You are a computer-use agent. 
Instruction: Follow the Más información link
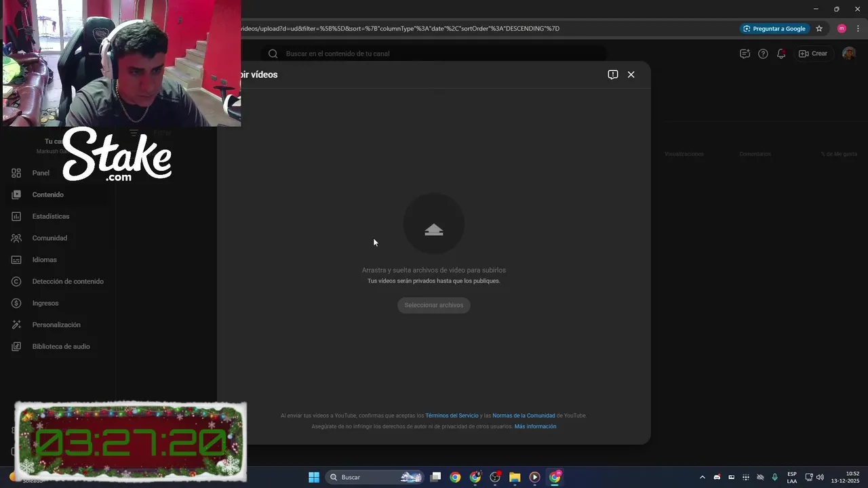pos(535,426)
